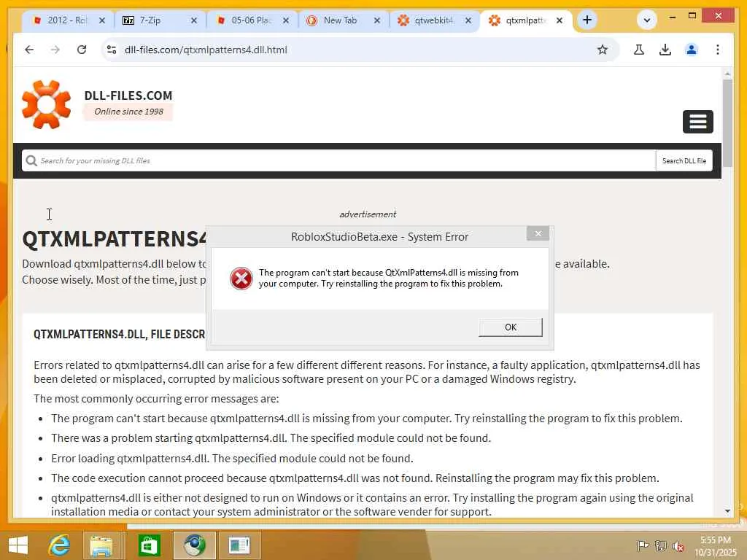The width and height of the screenshot is (747, 560).
Task: Click the bullet "The code execution cannot proceed"
Action: (355, 478)
